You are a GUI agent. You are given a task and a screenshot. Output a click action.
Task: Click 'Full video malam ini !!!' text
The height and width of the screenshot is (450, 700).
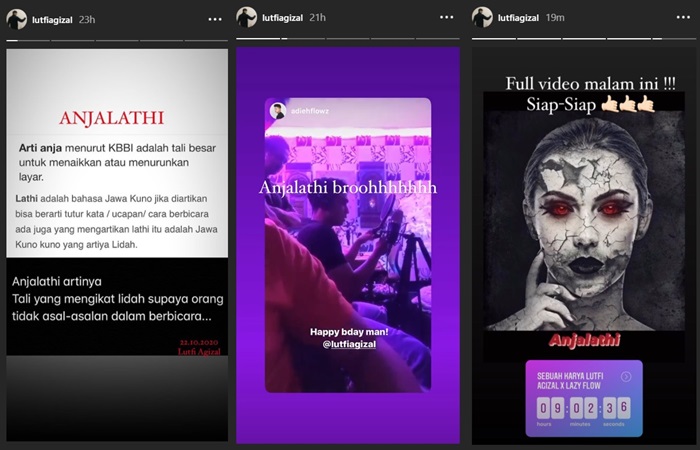click(590, 83)
